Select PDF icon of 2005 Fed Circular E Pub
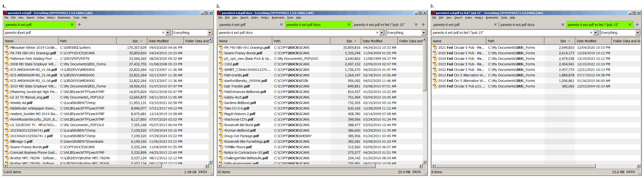644x178 pixels. coord(435,86)
